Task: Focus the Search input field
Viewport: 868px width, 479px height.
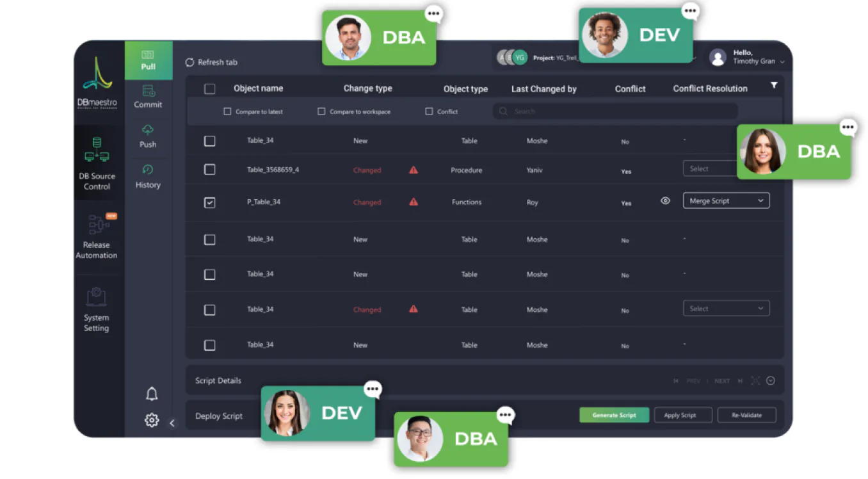Action: click(615, 111)
